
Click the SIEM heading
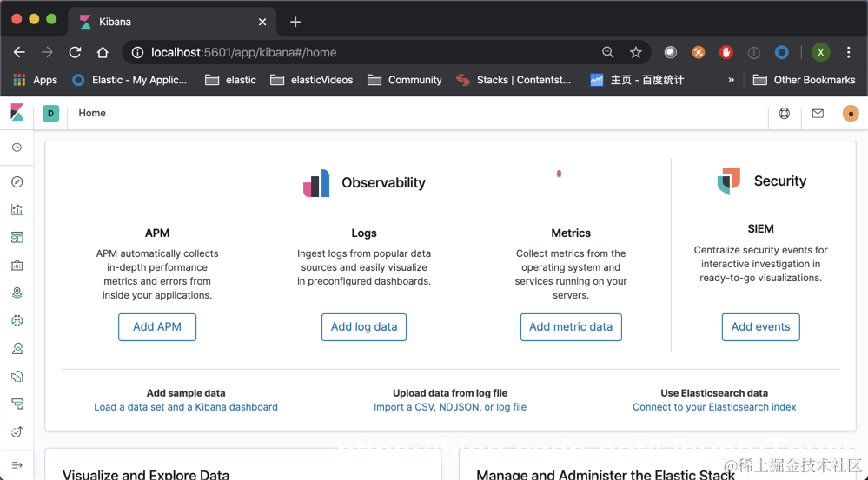coord(760,228)
